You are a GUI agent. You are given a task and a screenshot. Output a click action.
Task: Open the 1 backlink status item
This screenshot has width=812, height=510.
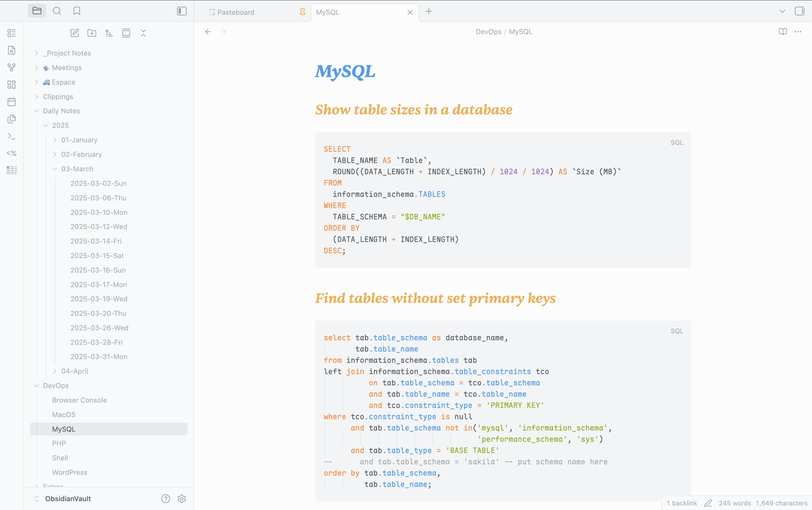tap(682, 503)
